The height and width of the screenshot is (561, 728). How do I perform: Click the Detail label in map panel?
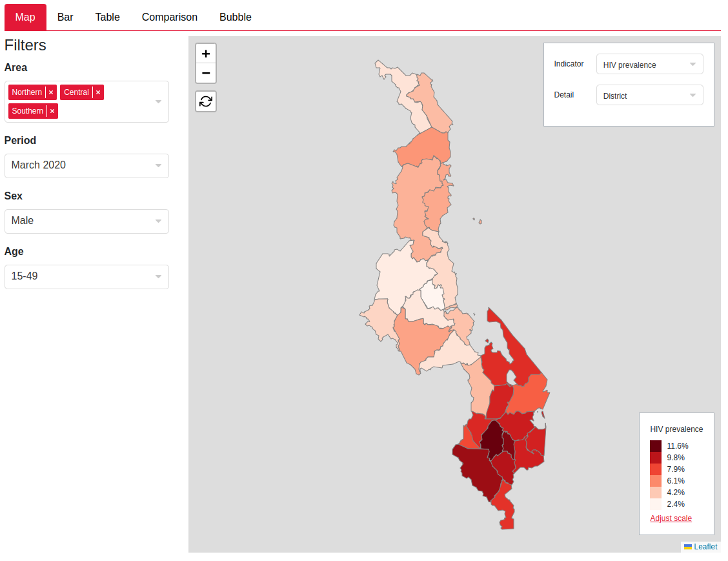tap(564, 95)
